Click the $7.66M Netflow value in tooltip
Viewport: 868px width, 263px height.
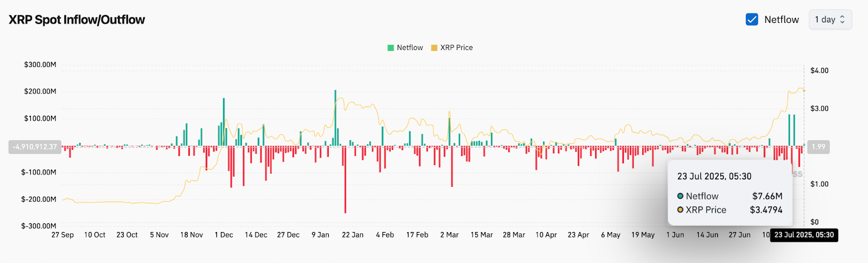pos(768,196)
